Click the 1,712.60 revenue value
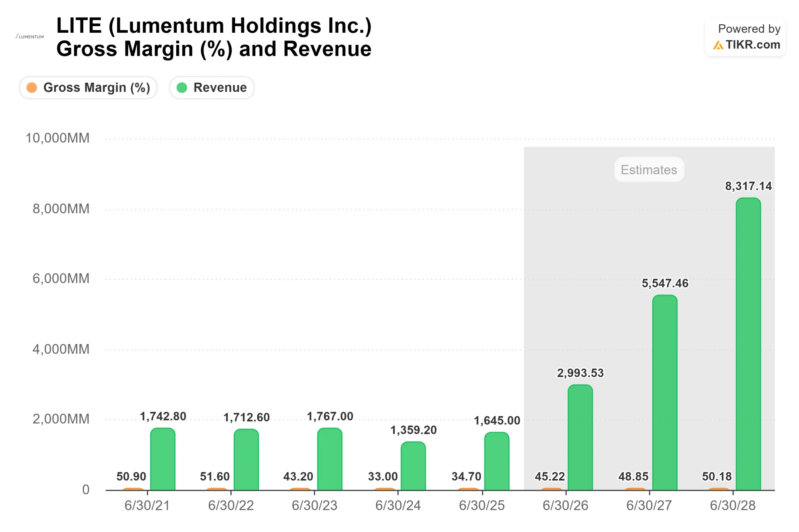This screenshot has height=532, width=799. click(x=247, y=417)
